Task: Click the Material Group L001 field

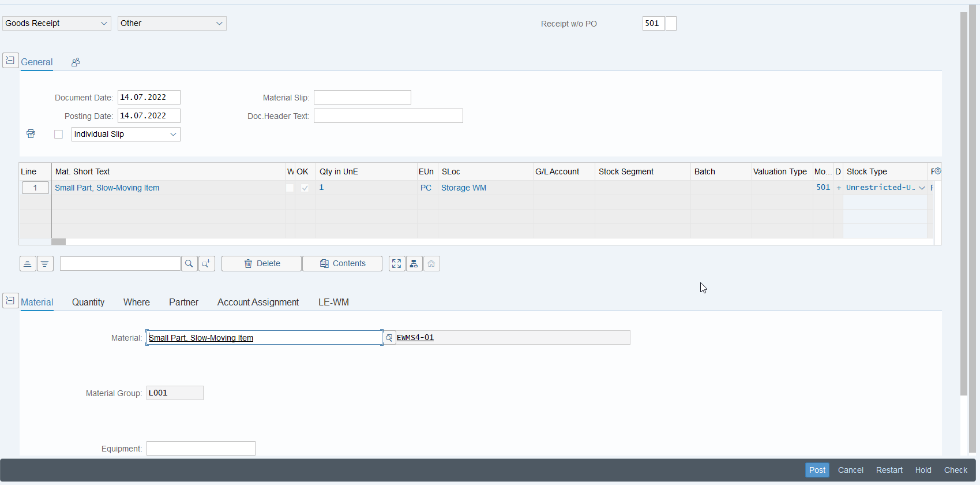Action: (175, 393)
